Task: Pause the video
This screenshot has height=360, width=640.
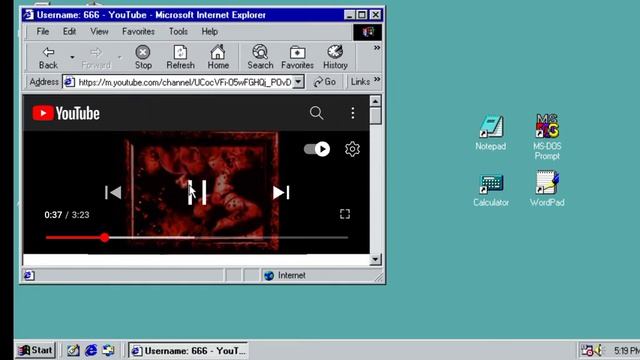Action: click(x=197, y=192)
